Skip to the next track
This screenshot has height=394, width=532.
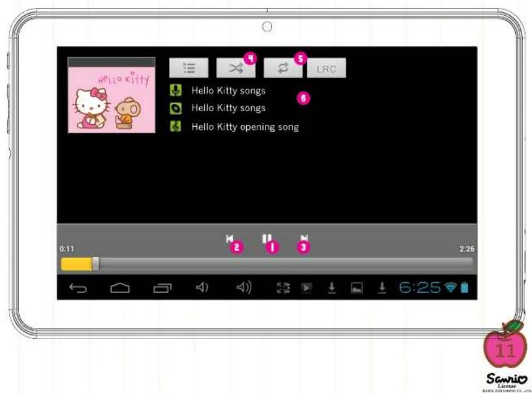[x=304, y=238]
